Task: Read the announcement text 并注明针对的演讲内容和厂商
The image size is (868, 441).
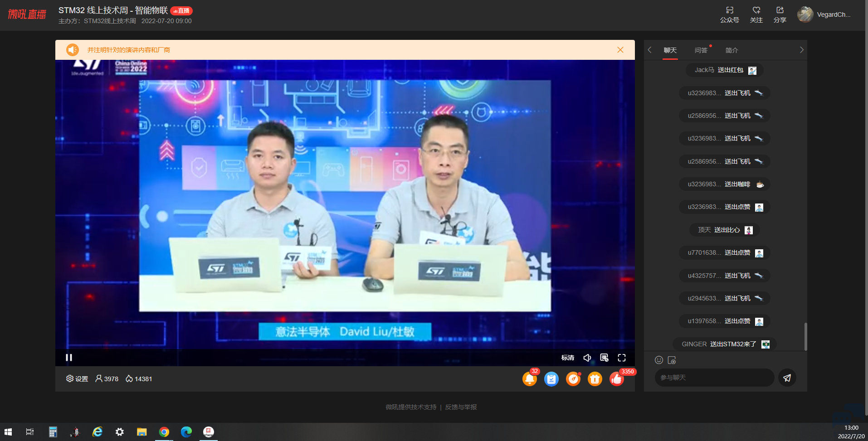Action: click(129, 50)
